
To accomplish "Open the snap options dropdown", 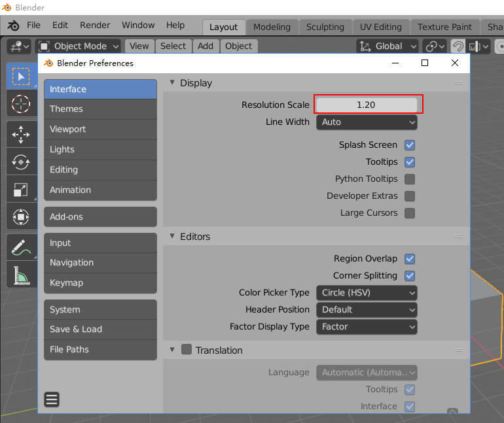I will tap(478, 46).
